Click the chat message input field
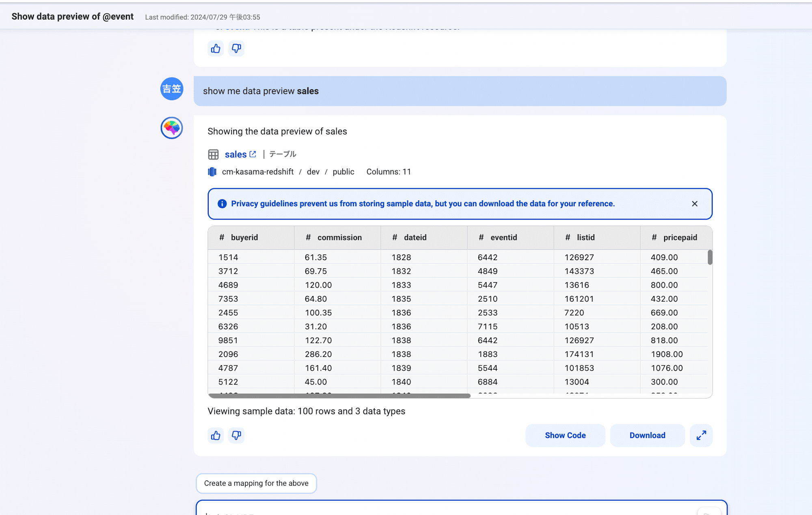 (x=461, y=508)
